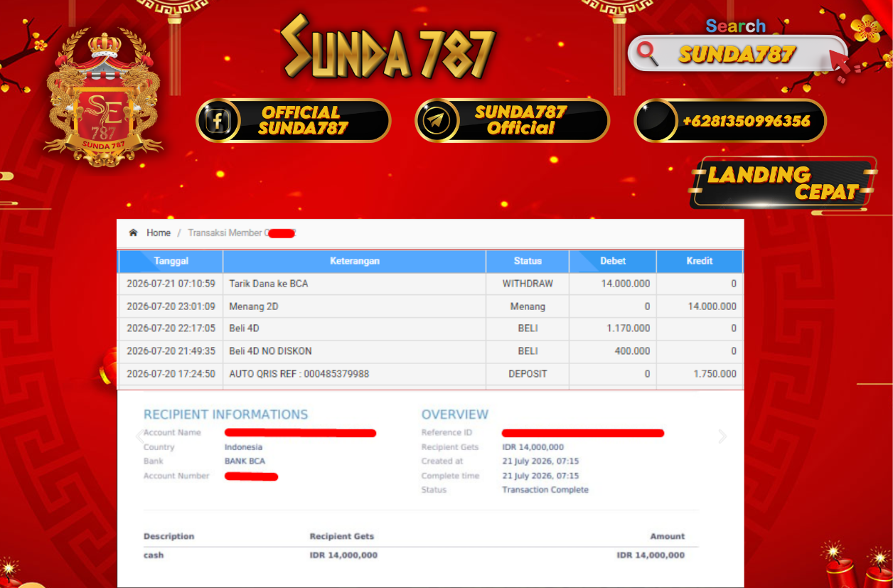893x588 pixels.
Task: Select the 2026-07-21 07:10:59 date cell
Action: pos(171,284)
